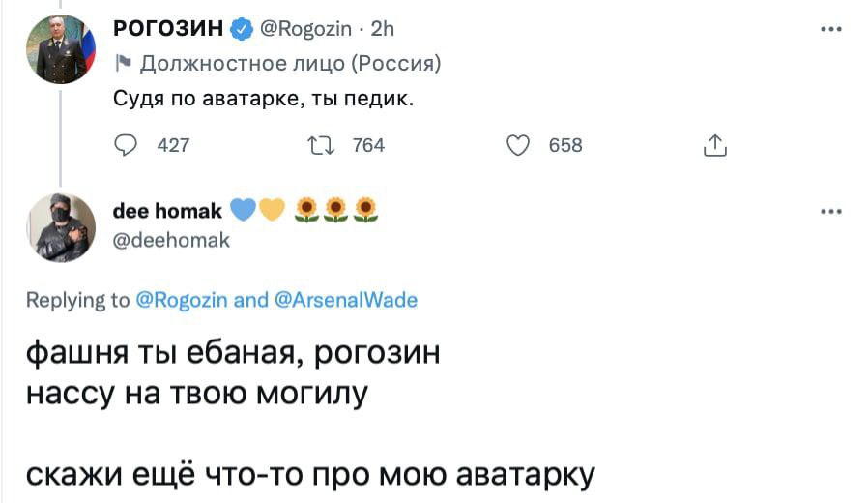Click the share icon on Rogozin's tweet
Image resolution: width=868 pixels, height=503 pixels.
[713, 146]
